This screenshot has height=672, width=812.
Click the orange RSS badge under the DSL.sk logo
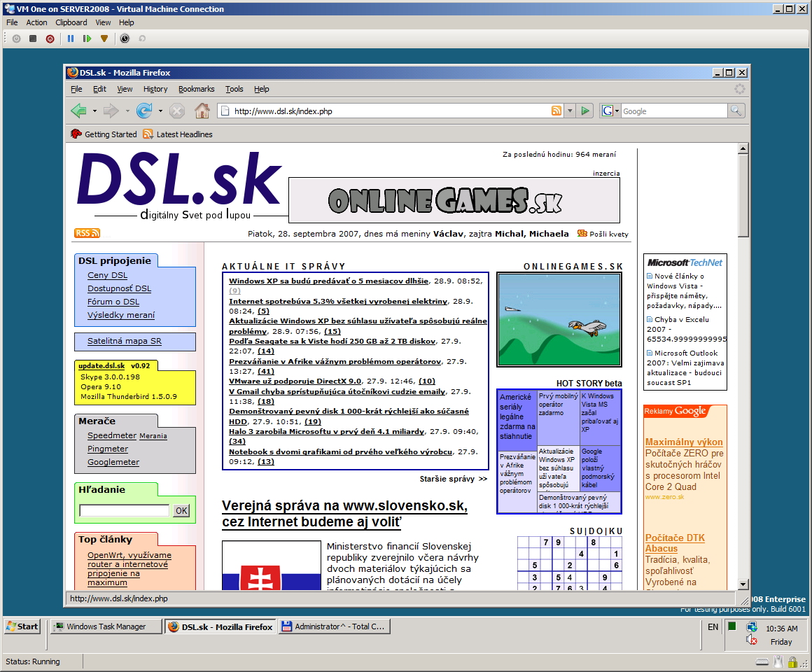(87, 233)
